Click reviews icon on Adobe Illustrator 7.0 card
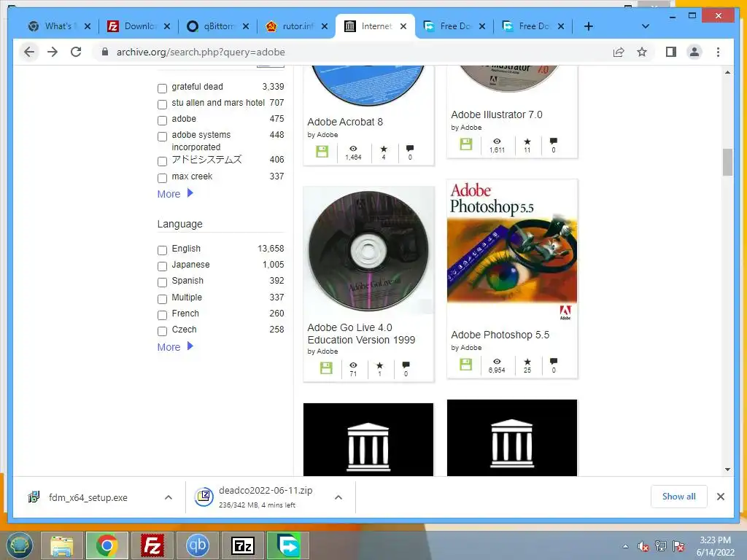This screenshot has height=560, width=747. 553,141
